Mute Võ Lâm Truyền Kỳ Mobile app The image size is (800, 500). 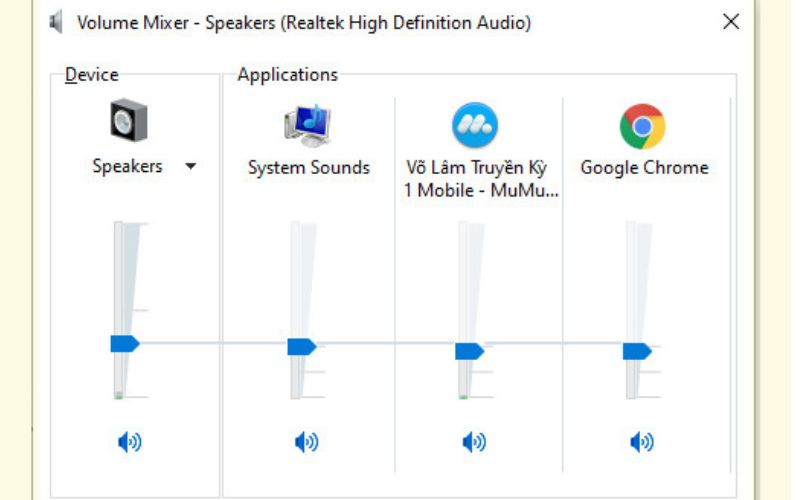pyautogui.click(x=473, y=441)
